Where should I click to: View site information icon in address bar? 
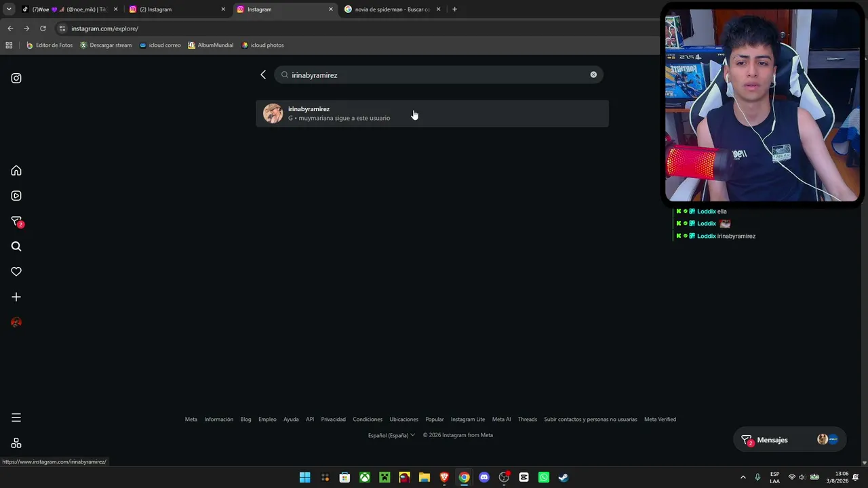coord(62,28)
